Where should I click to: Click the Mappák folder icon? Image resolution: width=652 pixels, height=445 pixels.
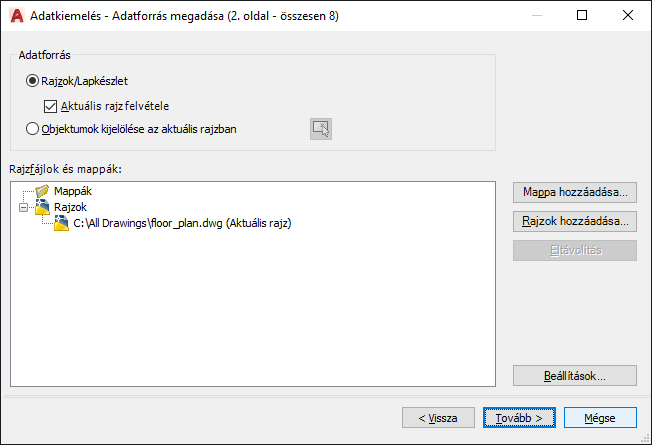tap(42, 190)
